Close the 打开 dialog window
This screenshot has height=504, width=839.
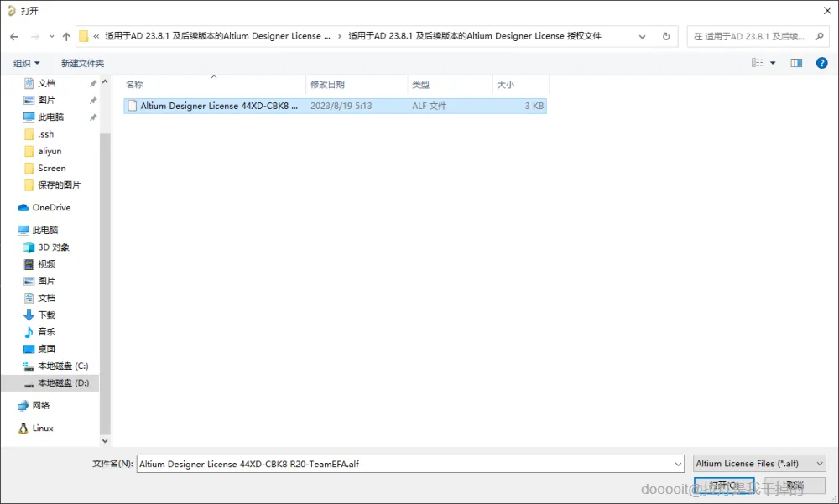coord(827,11)
